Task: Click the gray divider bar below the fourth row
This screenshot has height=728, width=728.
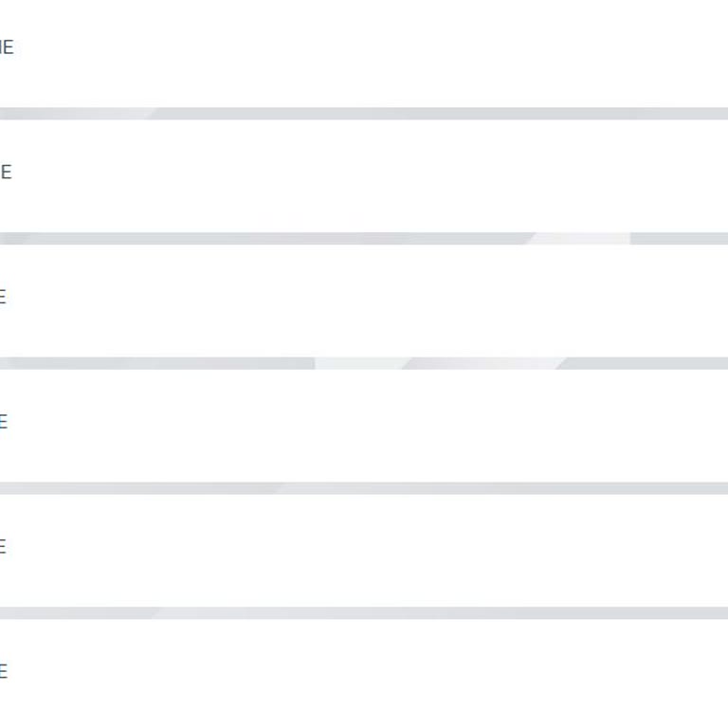Action: click(x=427, y=488)
